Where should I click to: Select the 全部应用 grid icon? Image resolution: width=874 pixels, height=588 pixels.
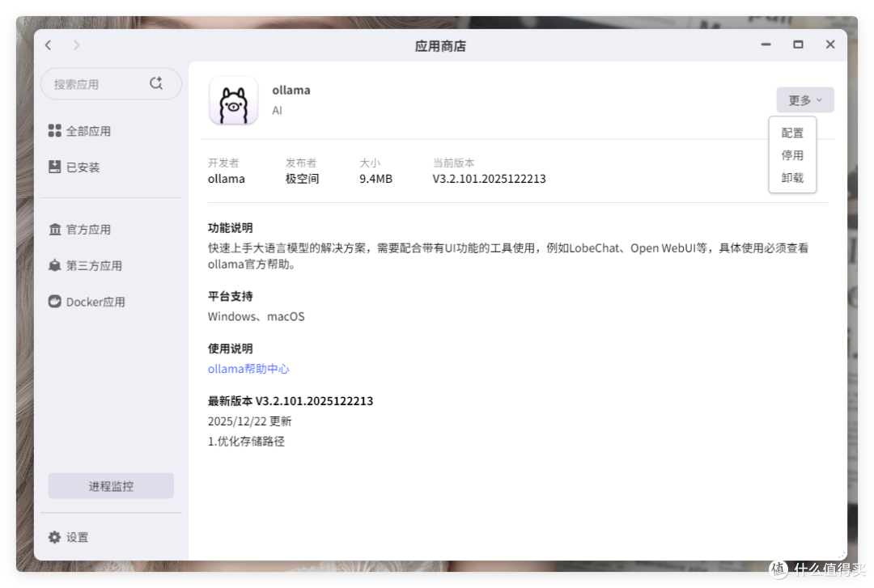(x=55, y=130)
